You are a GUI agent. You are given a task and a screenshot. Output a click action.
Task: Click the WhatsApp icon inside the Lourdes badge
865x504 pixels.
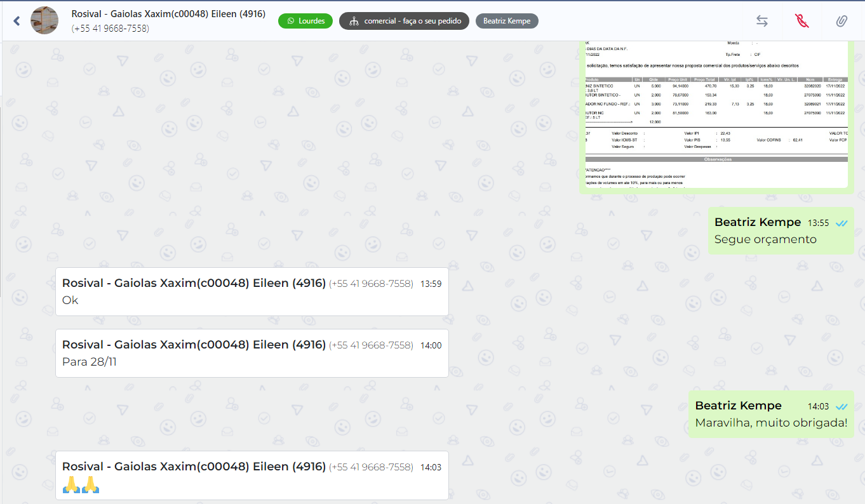click(291, 21)
